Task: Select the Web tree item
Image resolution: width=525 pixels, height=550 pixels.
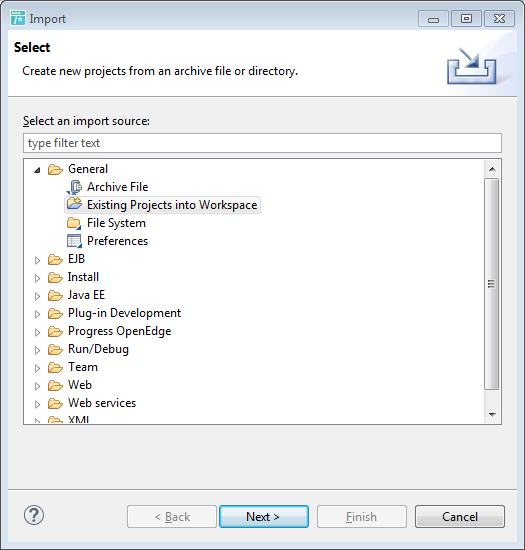Action: [80, 385]
